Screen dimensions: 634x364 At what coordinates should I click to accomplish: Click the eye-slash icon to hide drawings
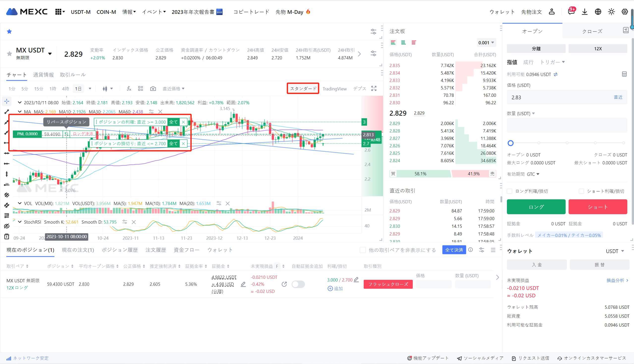[7, 226]
